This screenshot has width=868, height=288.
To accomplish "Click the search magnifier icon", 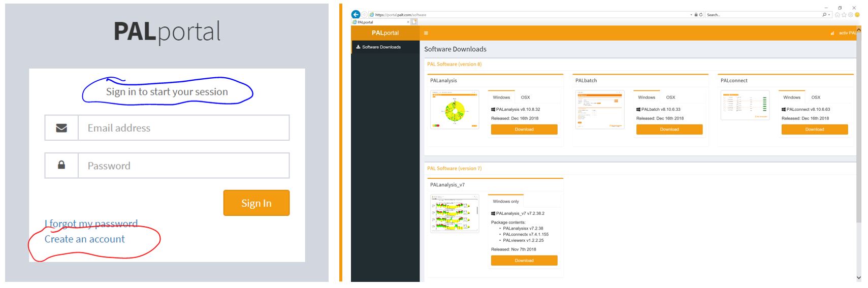I will point(824,15).
